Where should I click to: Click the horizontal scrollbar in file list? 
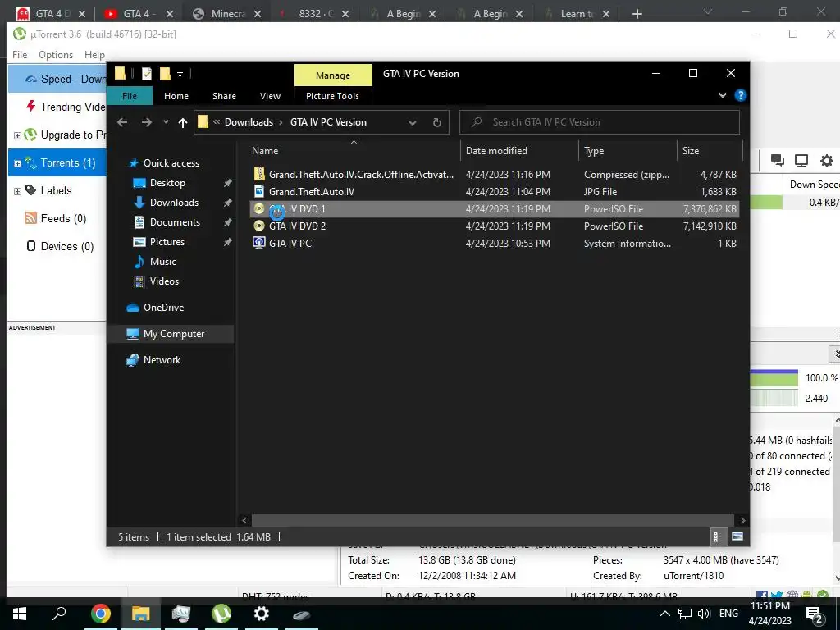[x=492, y=520]
